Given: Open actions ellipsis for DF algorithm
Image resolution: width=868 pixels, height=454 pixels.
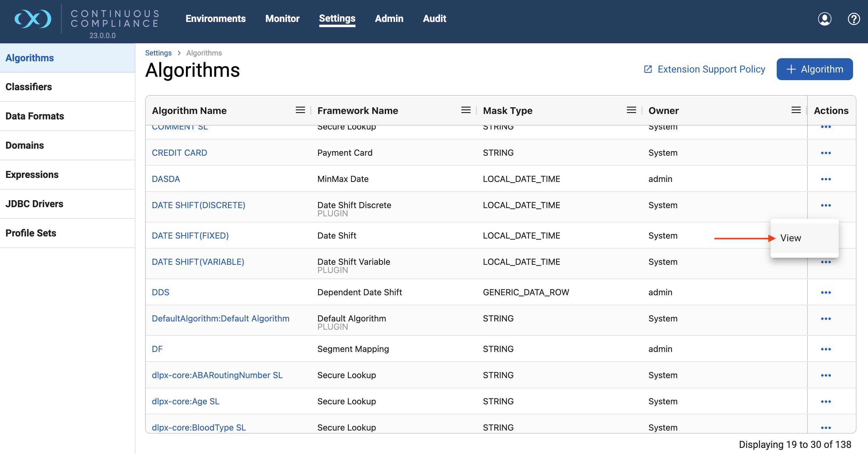Looking at the screenshot, I should coord(825,349).
